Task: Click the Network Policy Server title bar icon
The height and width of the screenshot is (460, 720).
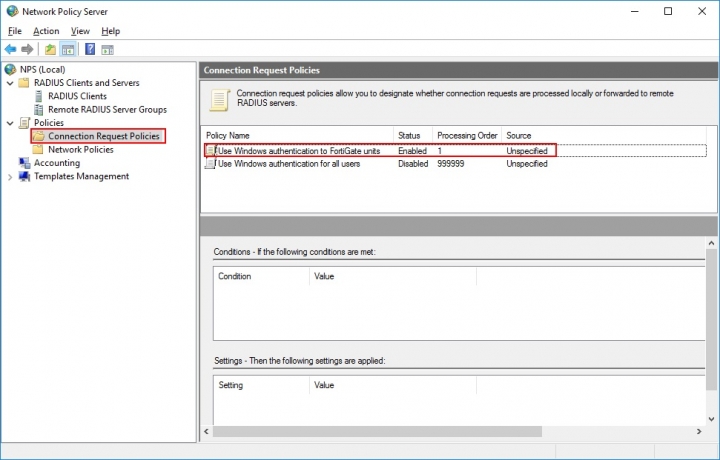Action: pos(12,11)
